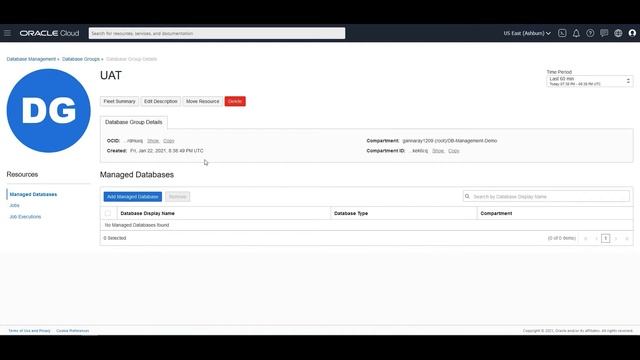Click the Edit Description button

[x=160, y=101]
